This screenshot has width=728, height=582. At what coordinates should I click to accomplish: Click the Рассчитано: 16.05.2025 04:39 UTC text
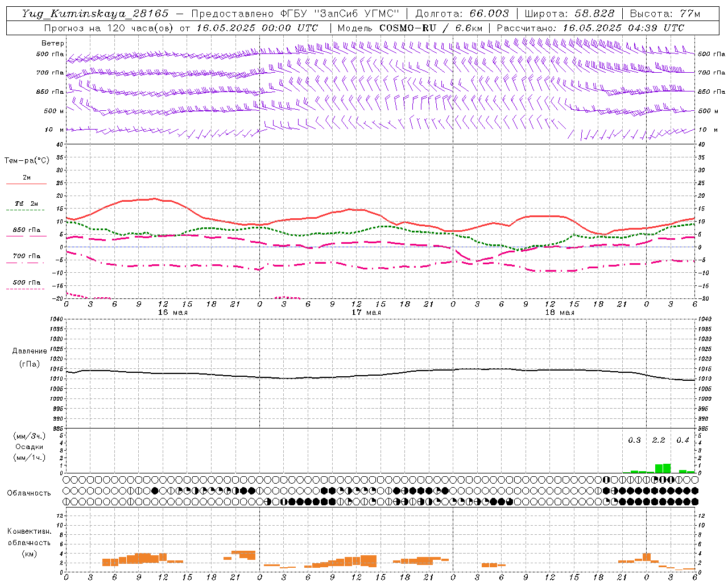[x=590, y=28]
